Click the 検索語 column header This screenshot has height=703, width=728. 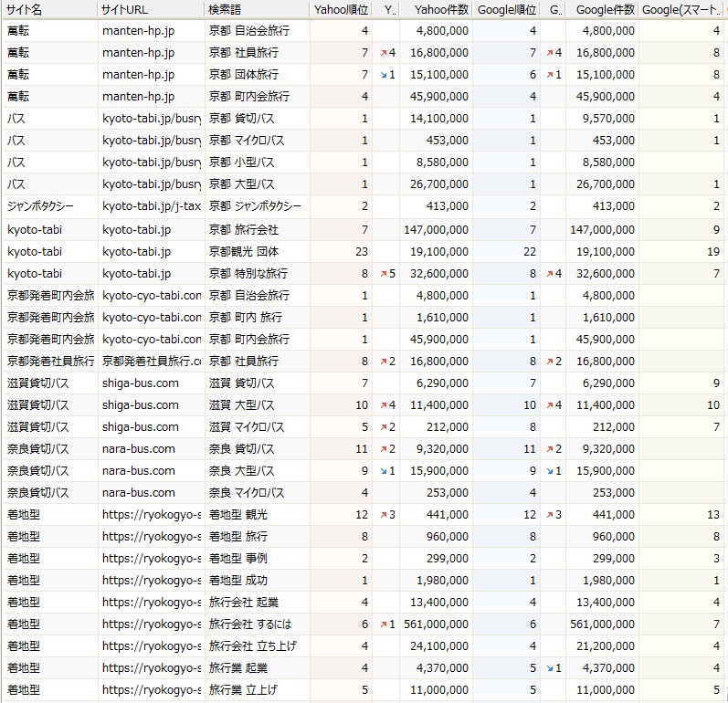tap(257, 9)
